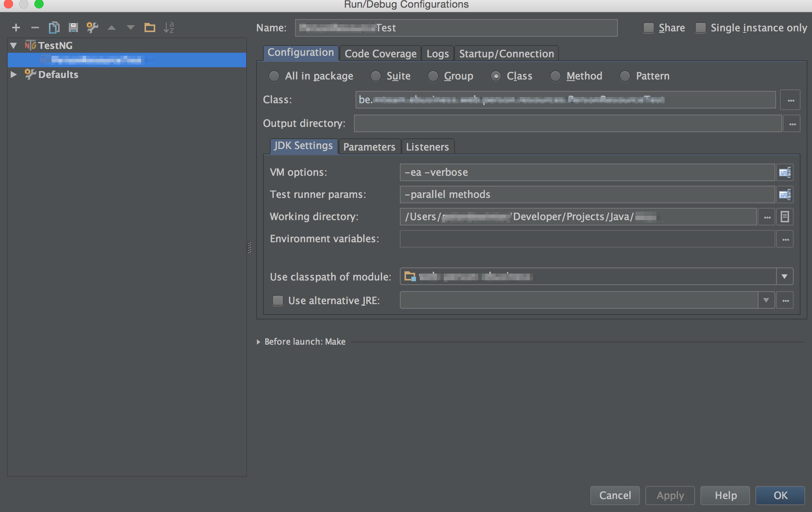Remove the selected configuration with the minus icon
This screenshot has height=512, width=812.
tap(35, 28)
